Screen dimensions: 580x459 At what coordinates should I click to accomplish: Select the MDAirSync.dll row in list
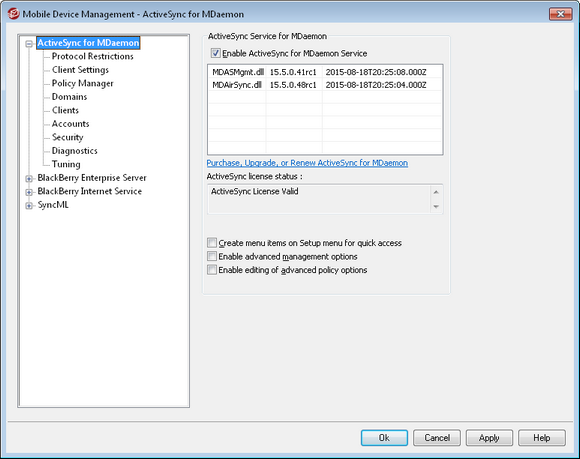pyautogui.click(x=325, y=85)
